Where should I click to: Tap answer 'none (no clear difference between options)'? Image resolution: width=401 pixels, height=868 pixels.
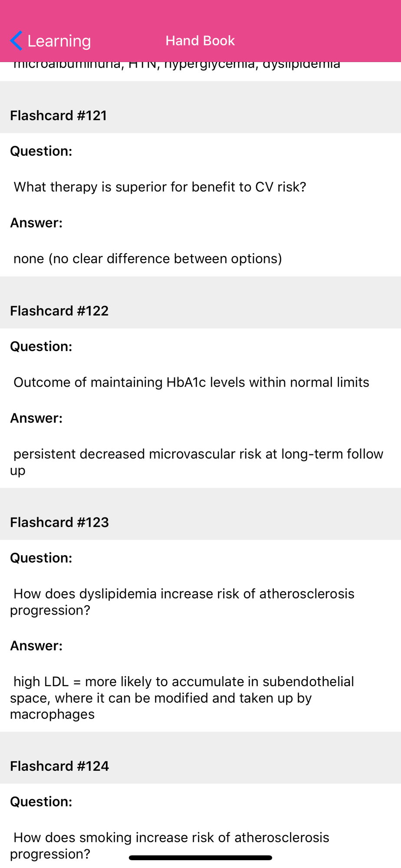(148, 259)
